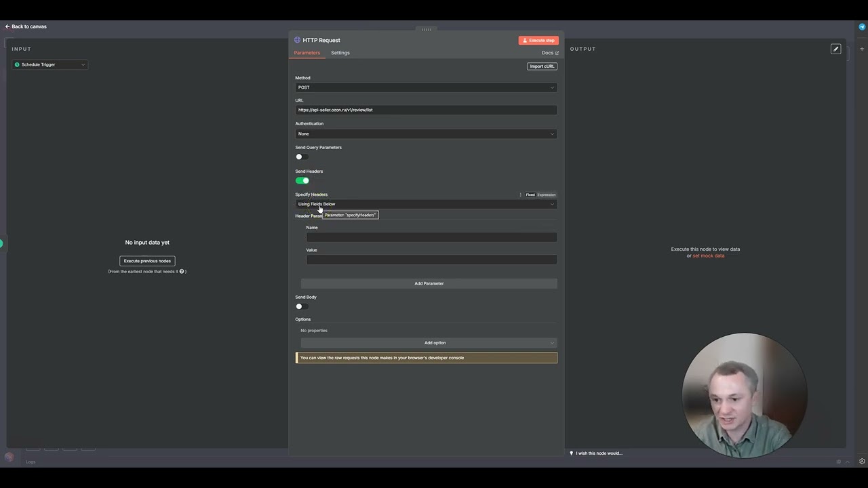Open the Authentication dropdown
The height and width of the screenshot is (488, 868).
[x=426, y=134]
